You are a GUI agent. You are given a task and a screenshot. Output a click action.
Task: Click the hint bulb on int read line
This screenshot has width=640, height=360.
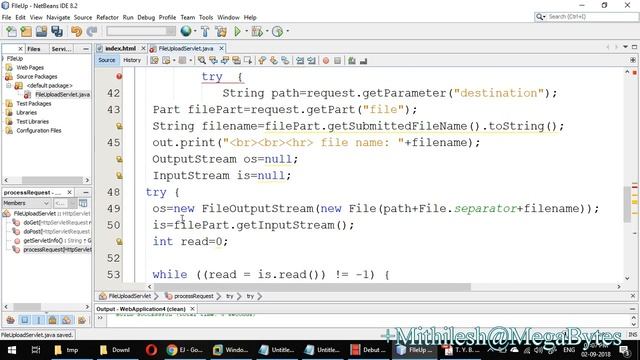(119, 242)
